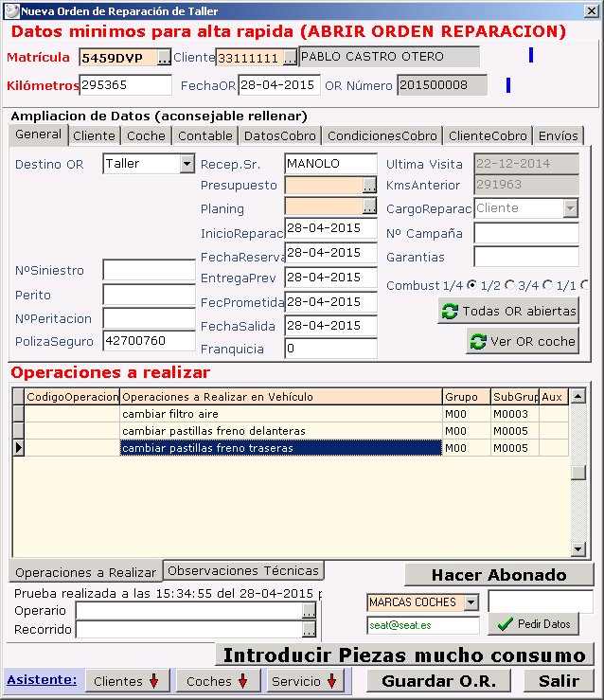Switch to the Envíos tab
Viewport: 604px width, 700px height.
click(558, 135)
